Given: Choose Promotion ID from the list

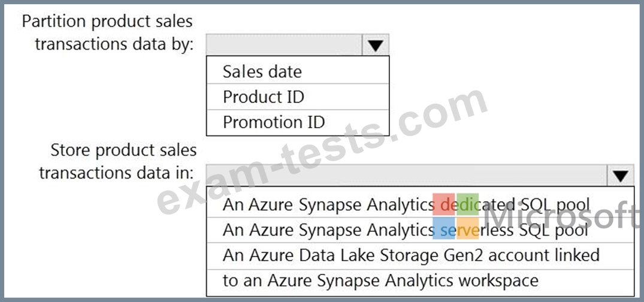Looking at the screenshot, I should pos(298,122).
